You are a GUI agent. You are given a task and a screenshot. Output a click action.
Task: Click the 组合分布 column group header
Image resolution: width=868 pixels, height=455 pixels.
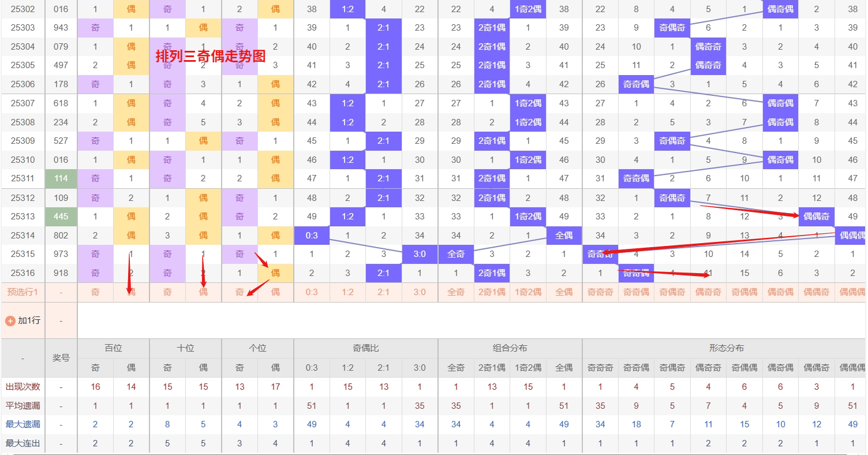[510, 348]
